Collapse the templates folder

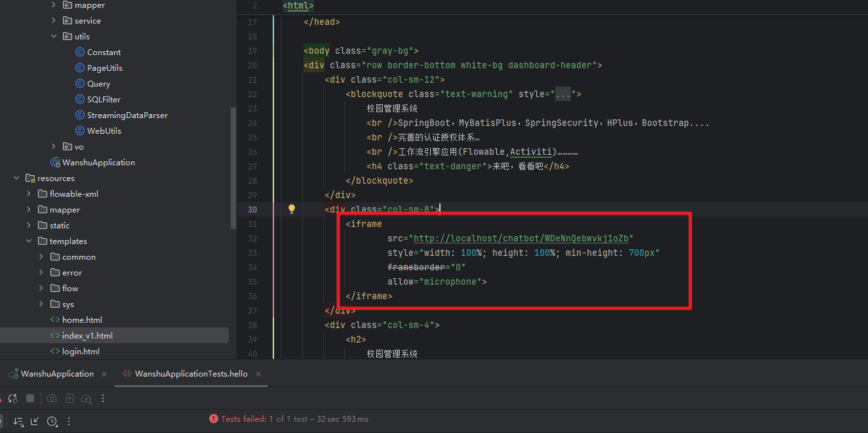[x=29, y=241]
